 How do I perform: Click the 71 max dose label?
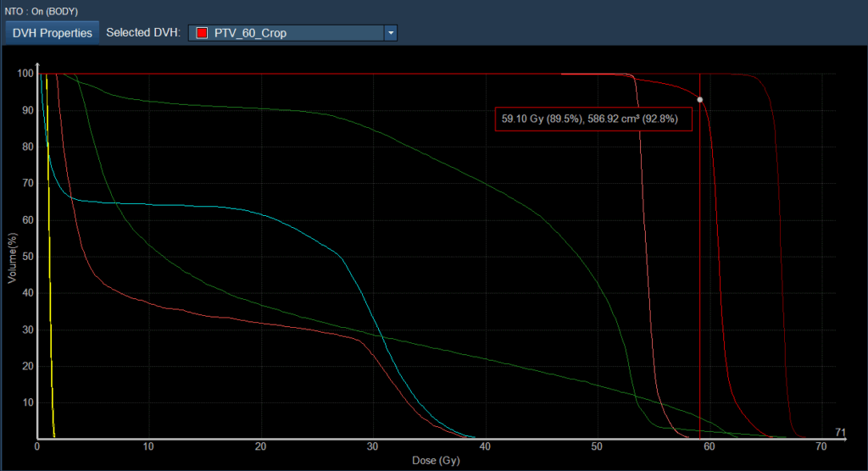click(840, 433)
